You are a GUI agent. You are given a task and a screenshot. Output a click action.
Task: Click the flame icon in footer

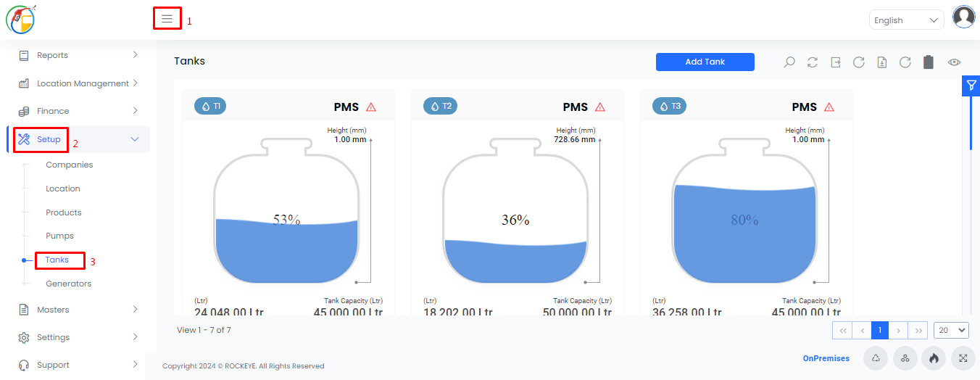[x=934, y=358]
